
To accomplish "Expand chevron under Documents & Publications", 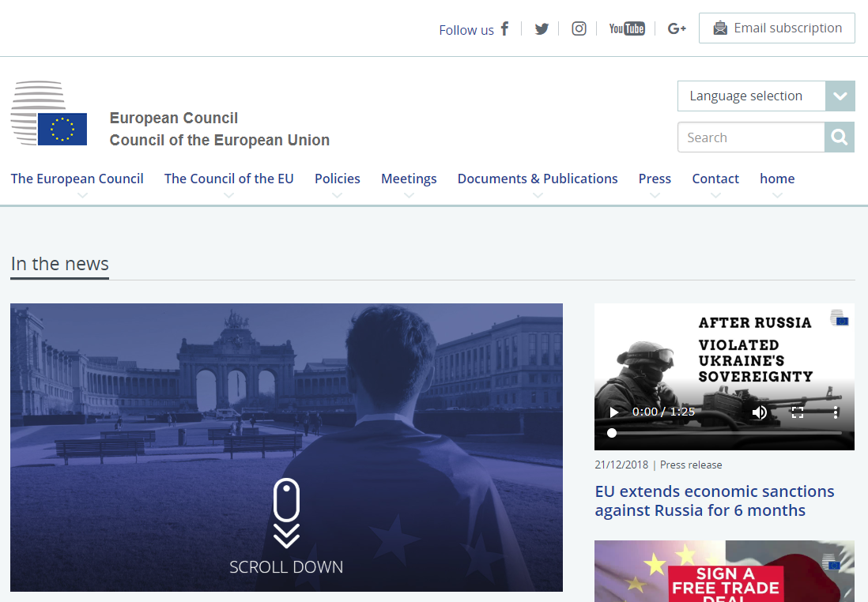I will coord(538,195).
